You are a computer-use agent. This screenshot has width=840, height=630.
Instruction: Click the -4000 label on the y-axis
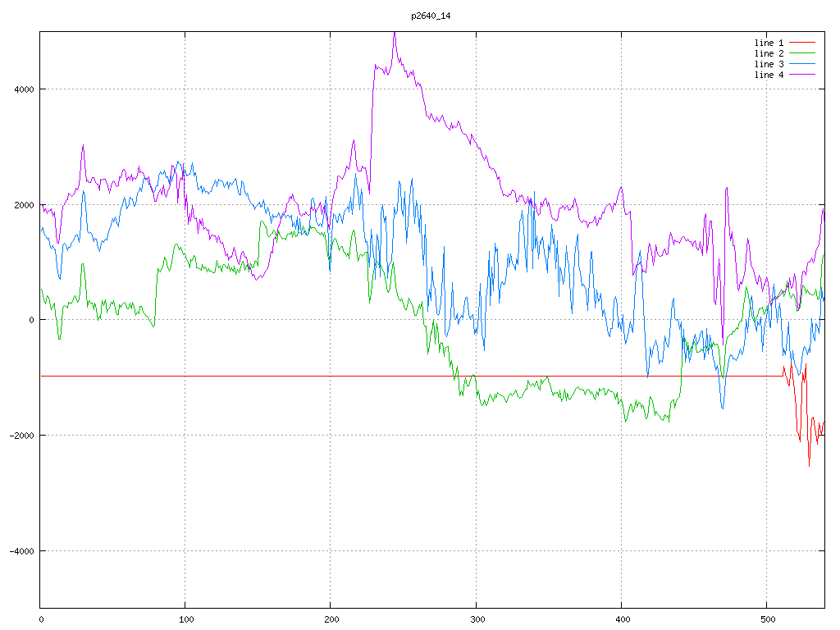point(21,551)
